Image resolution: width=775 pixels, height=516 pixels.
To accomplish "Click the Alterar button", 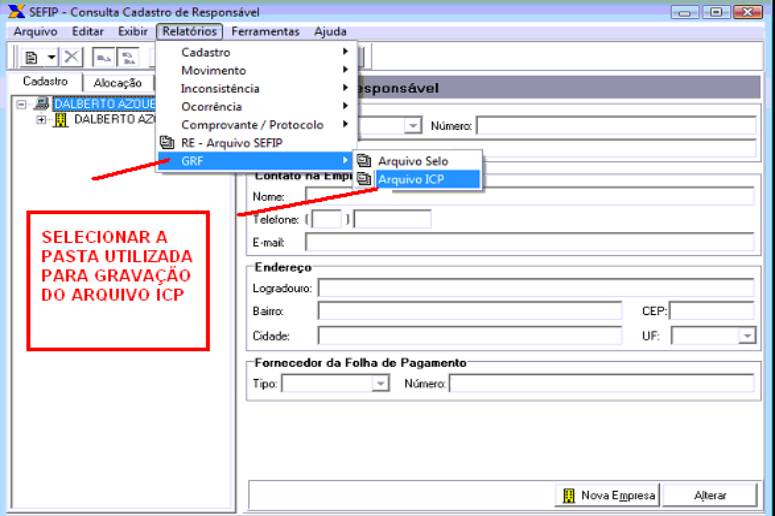I will pos(710,495).
